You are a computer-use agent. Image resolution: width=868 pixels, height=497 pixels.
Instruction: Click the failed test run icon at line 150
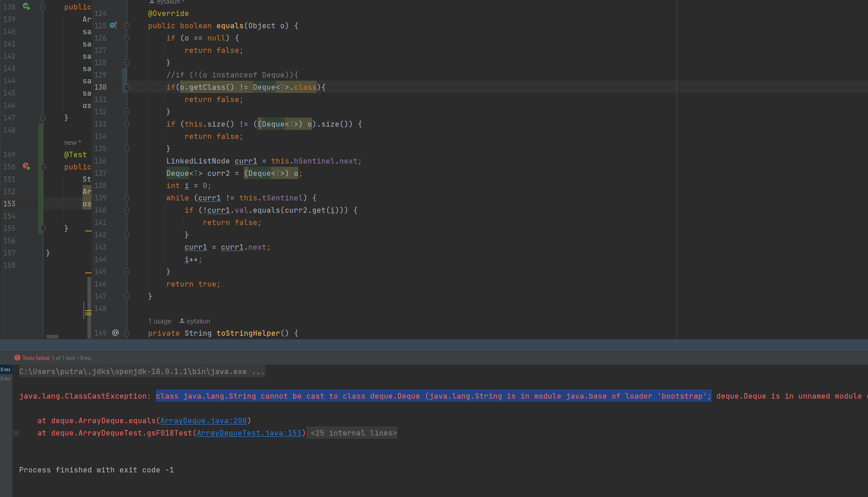(26, 167)
